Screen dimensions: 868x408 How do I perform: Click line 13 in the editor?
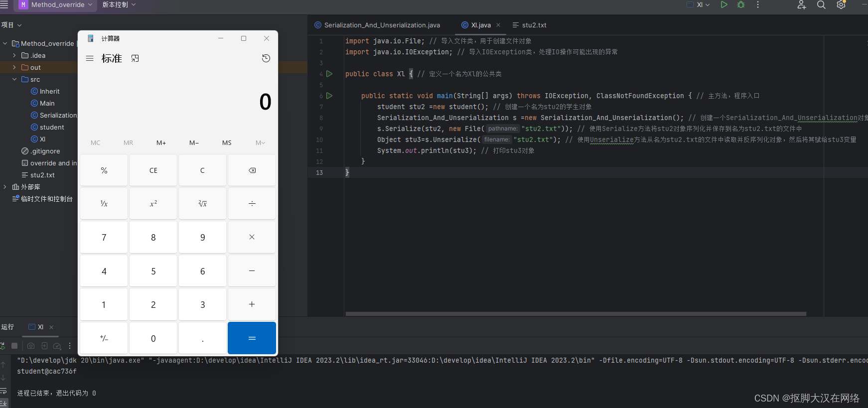point(588,172)
